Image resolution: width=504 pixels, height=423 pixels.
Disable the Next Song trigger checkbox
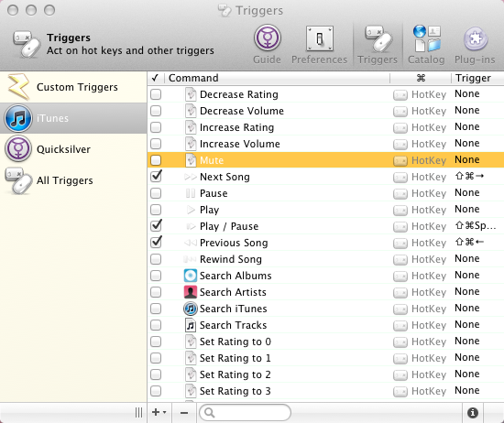coord(156,177)
